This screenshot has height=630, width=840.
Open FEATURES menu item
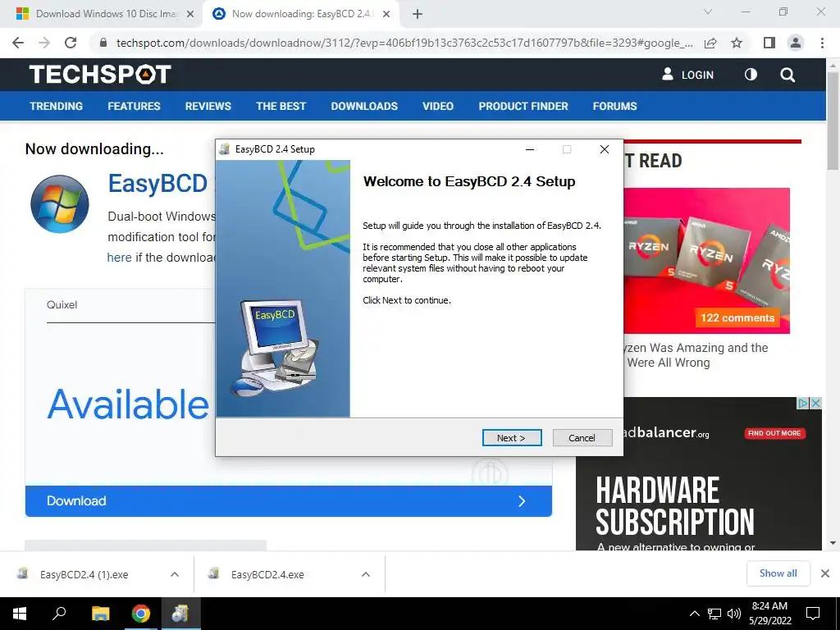click(134, 106)
